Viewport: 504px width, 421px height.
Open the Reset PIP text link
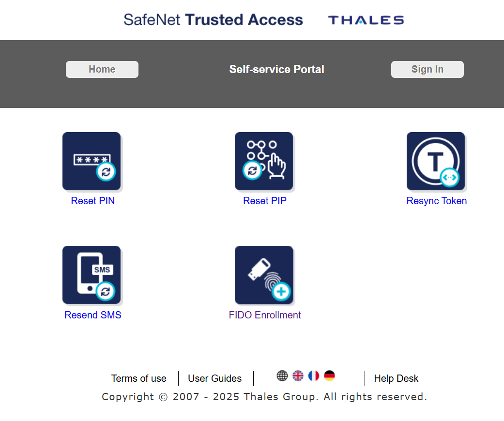[x=265, y=201]
